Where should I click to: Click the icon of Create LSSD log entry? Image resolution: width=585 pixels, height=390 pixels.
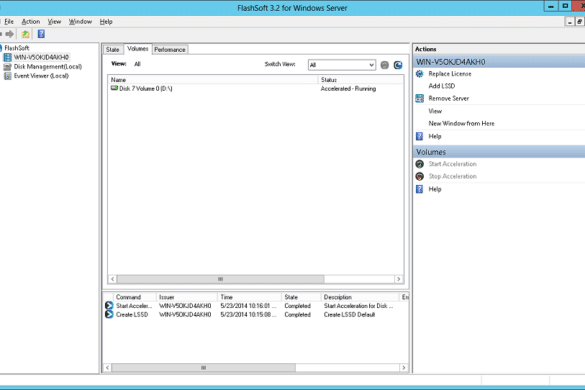point(109,315)
